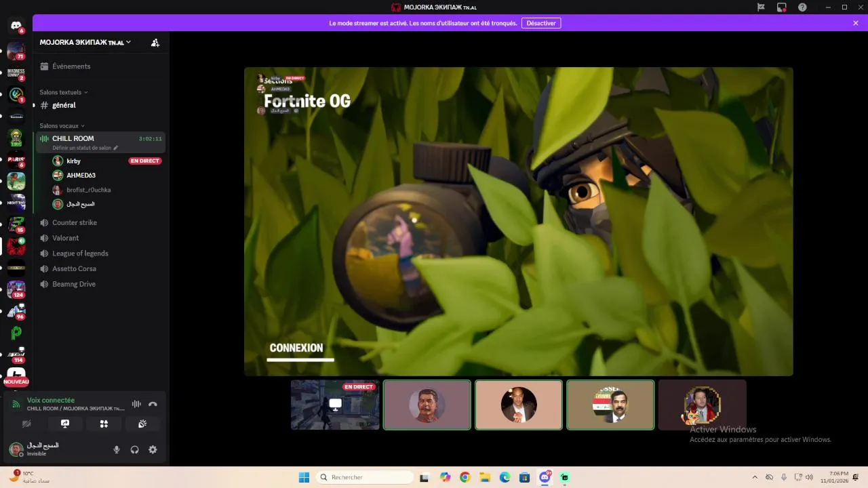
Task: Open the général text channel
Action: point(100,105)
